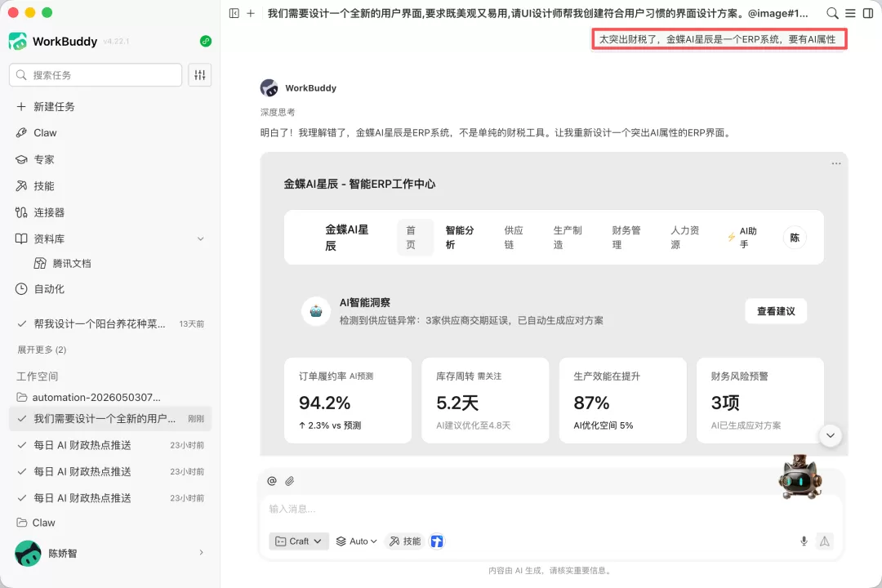Viewport: 882px width, 588px height.
Task: Focus the 搜索任务 search field
Action: [x=96, y=75]
